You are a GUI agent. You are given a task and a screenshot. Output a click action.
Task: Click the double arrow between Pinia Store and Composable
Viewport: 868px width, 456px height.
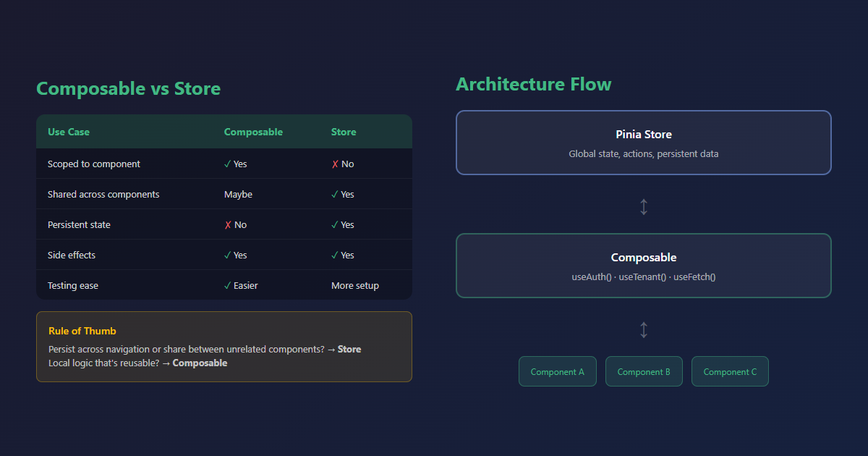coord(644,207)
